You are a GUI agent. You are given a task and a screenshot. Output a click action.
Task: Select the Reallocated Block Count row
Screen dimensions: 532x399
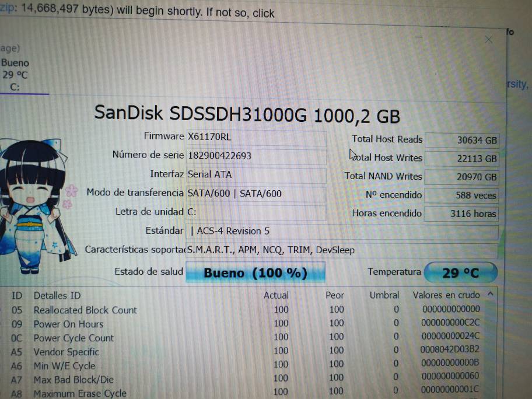pos(85,310)
